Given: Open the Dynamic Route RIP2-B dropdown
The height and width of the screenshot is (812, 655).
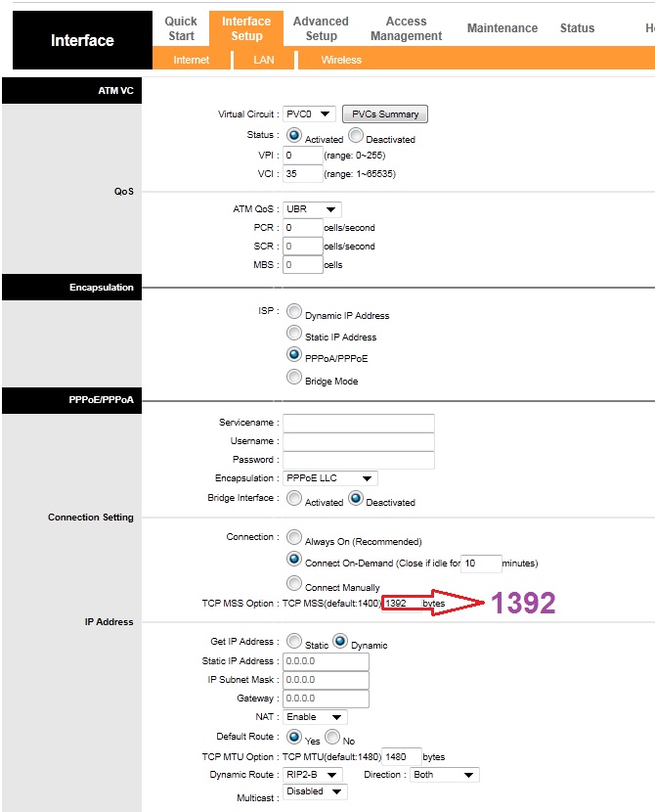Looking at the screenshot, I should tap(313, 775).
